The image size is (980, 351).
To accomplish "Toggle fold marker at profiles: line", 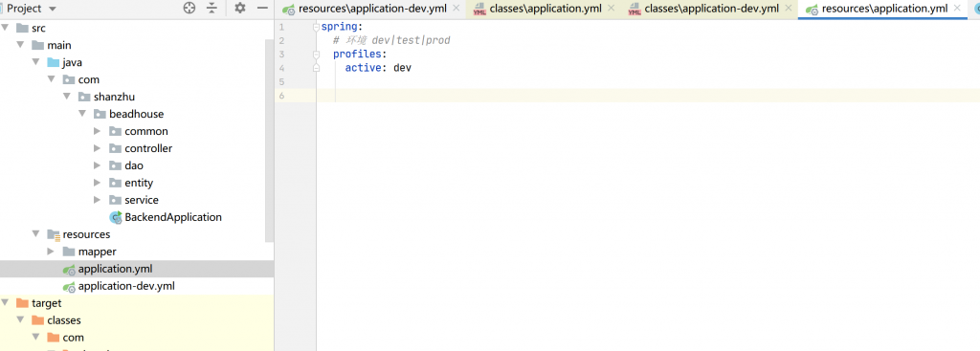I will click(316, 55).
